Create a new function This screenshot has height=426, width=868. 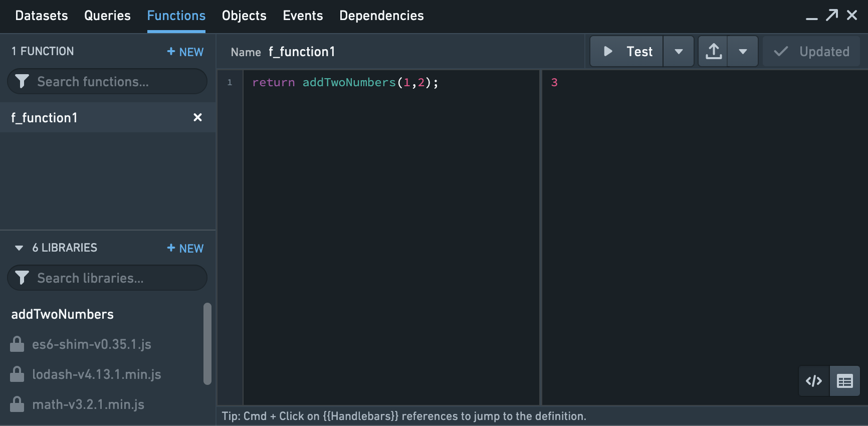(x=185, y=52)
